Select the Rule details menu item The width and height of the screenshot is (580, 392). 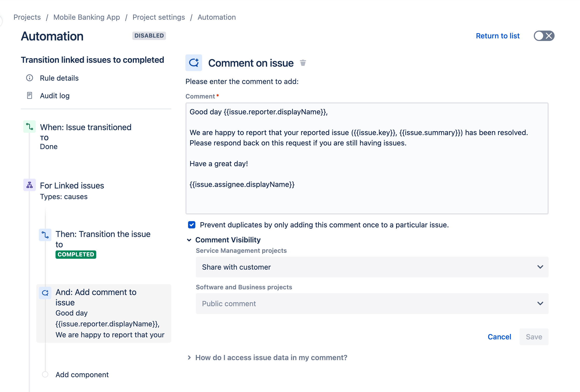pyautogui.click(x=59, y=78)
